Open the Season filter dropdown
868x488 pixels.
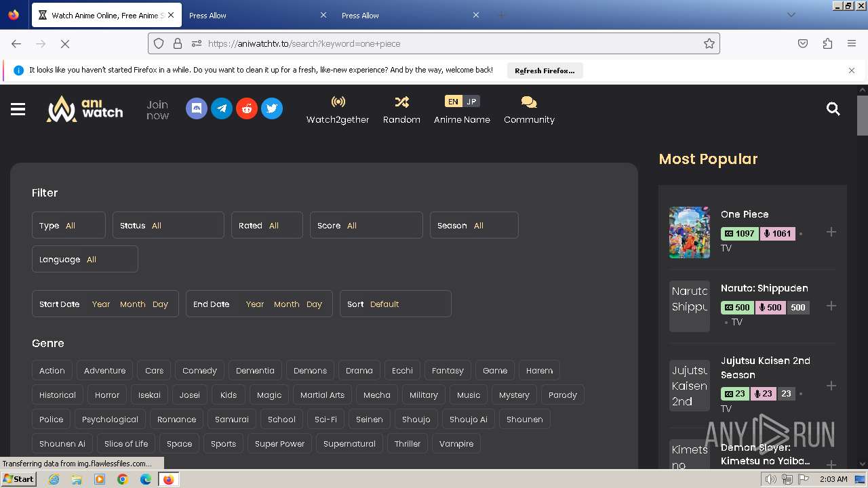click(474, 225)
